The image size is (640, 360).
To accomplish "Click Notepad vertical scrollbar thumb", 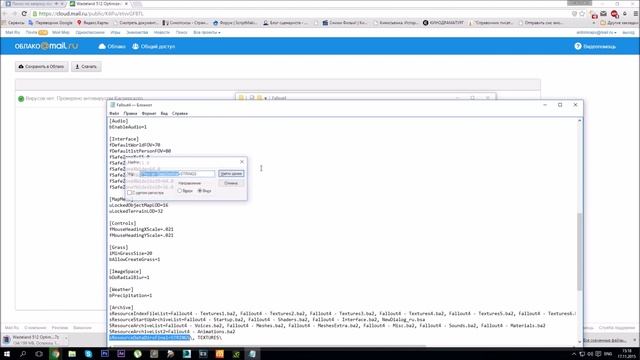I will point(580,251).
